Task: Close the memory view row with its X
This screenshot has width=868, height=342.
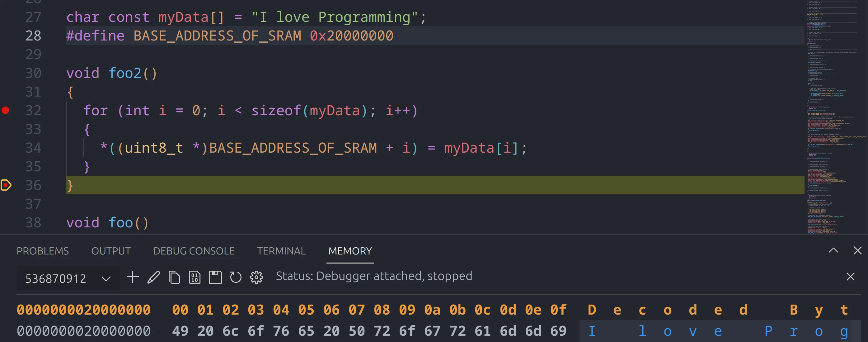Action: 851,277
